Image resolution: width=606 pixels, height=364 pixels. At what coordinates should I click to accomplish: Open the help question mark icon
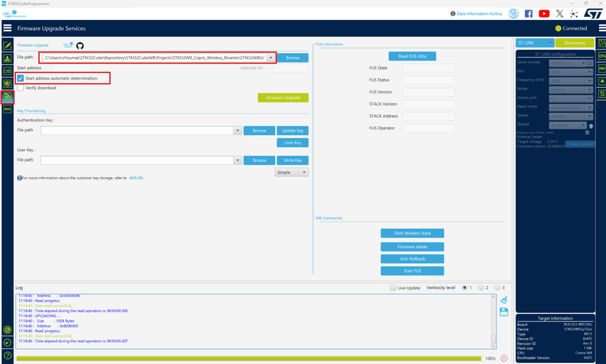pyautogui.click(x=7, y=355)
